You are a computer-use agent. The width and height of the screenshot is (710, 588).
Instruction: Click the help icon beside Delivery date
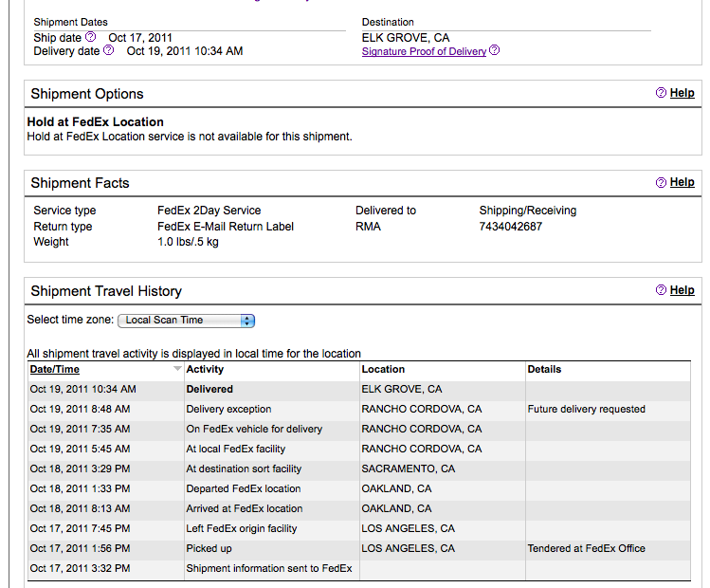(109, 50)
